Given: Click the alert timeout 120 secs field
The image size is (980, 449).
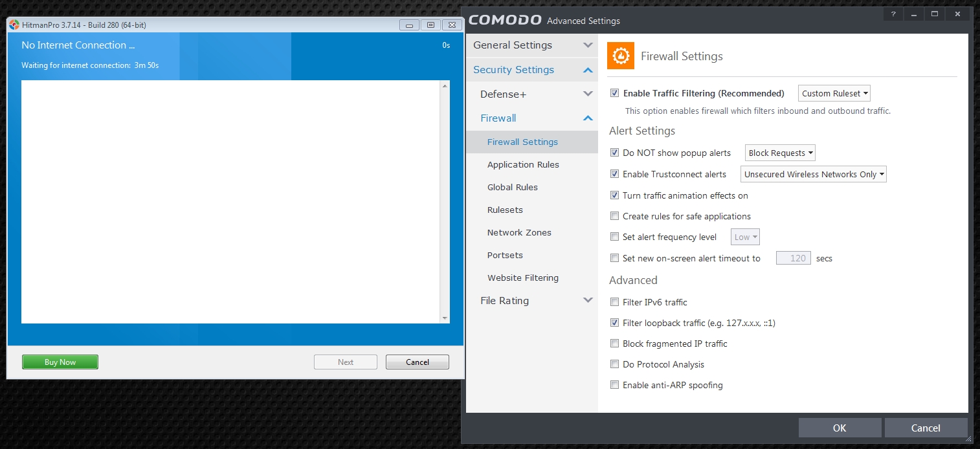Looking at the screenshot, I should (794, 258).
